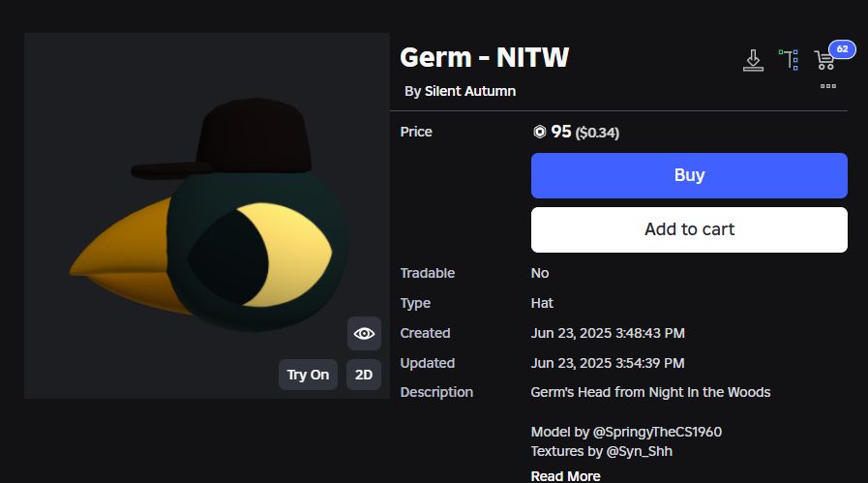This screenshot has height=483, width=868.
Task: Click the Price label
Action: pos(416,132)
